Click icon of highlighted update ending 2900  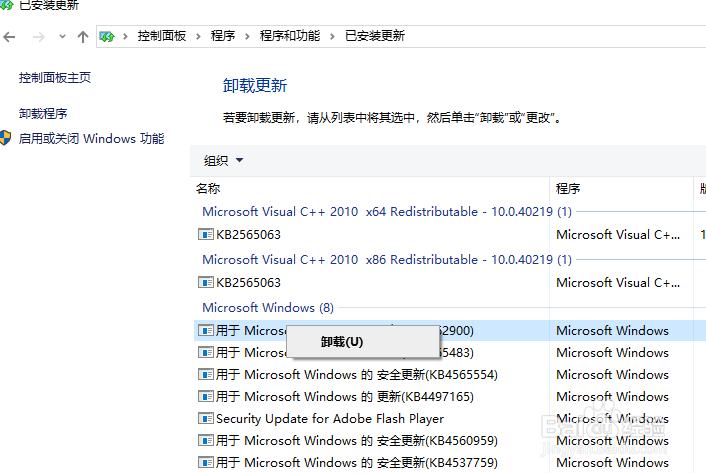[206, 331]
